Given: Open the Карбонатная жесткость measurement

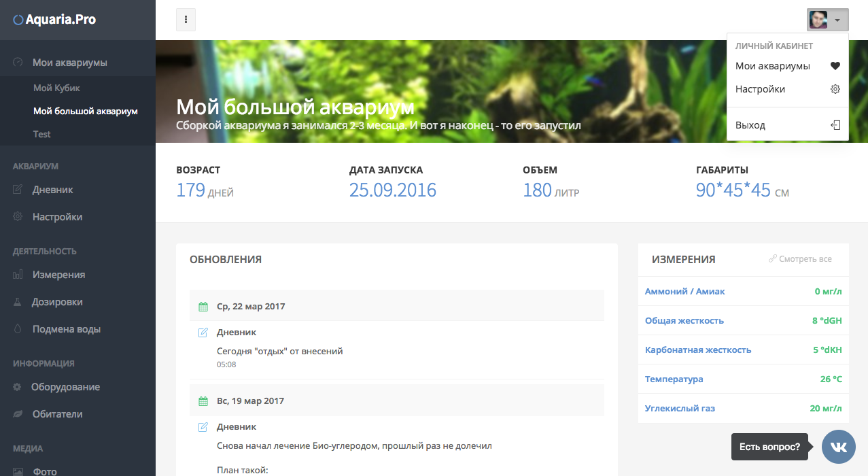Looking at the screenshot, I should pos(698,350).
